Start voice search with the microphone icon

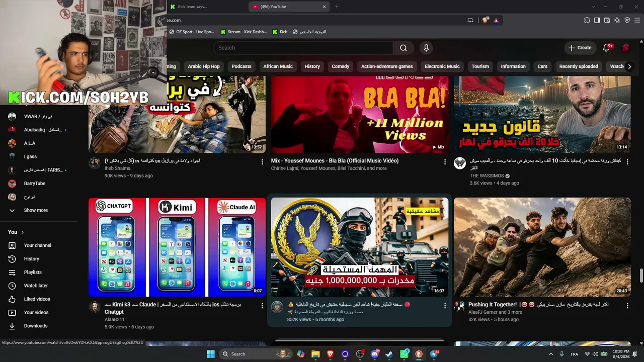click(x=426, y=48)
